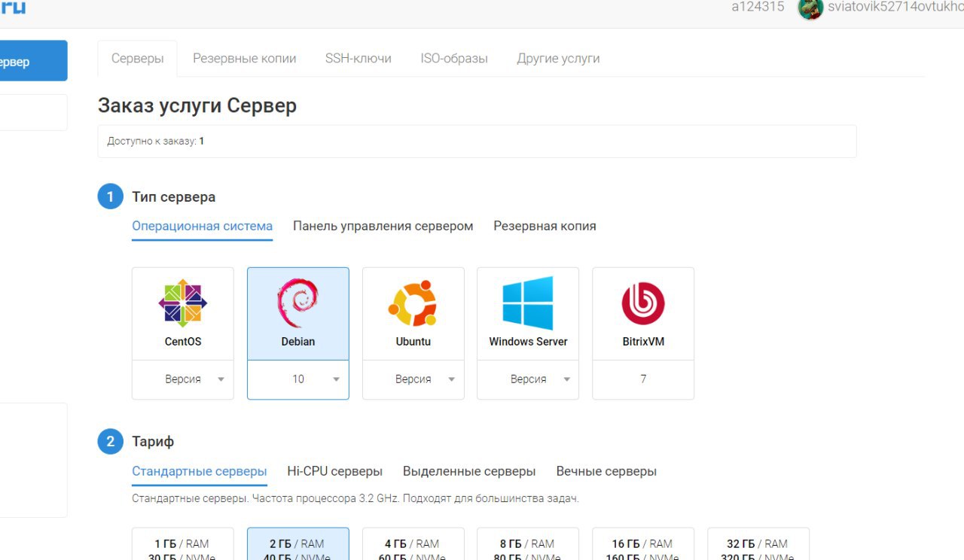Select Резервная копия server type tab
This screenshot has width=964, height=560.
[545, 226]
